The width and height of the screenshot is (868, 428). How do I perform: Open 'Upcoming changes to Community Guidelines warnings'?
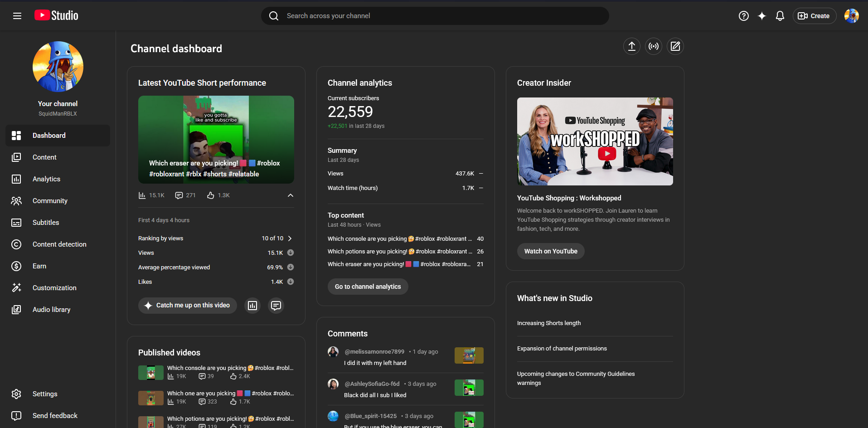576,379
